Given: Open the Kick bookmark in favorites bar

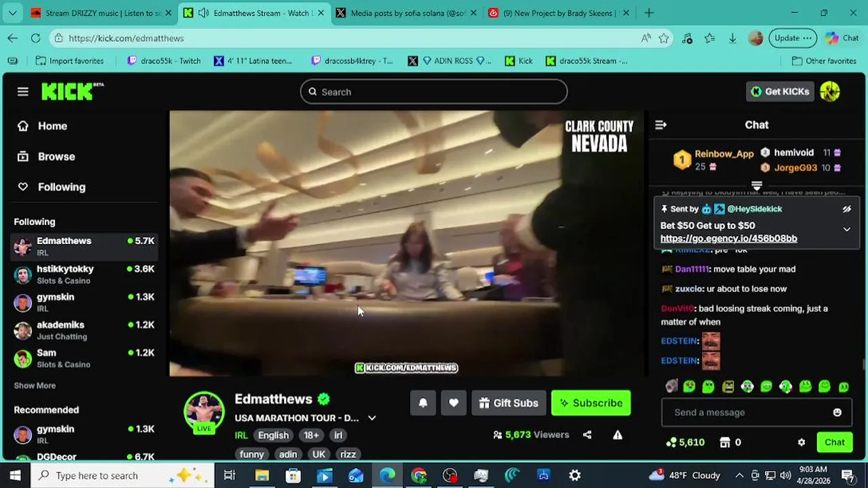Looking at the screenshot, I should 519,61.
